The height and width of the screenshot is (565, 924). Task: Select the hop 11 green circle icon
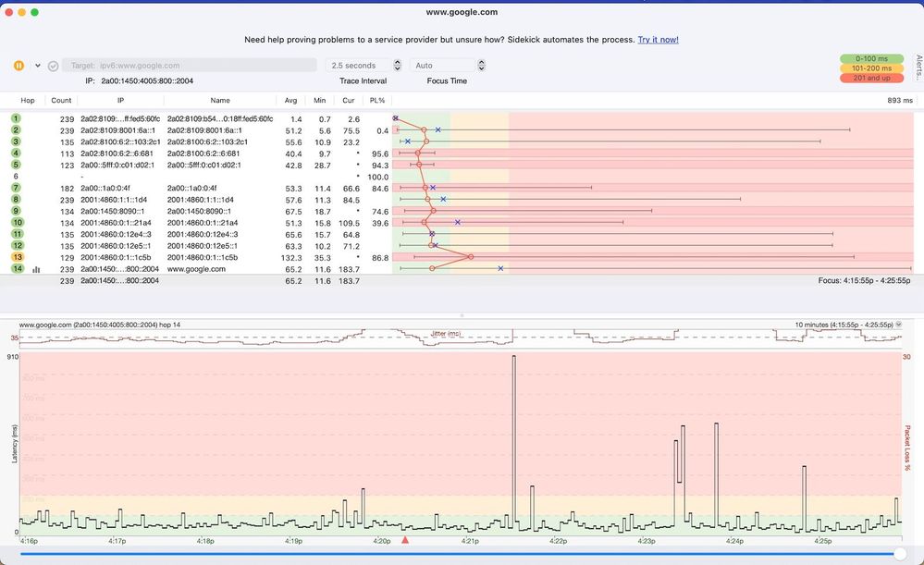(17, 234)
